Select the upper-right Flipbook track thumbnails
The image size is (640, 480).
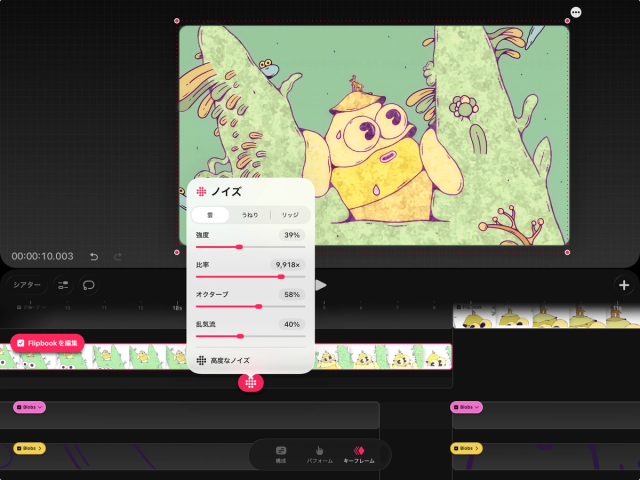coord(547,316)
